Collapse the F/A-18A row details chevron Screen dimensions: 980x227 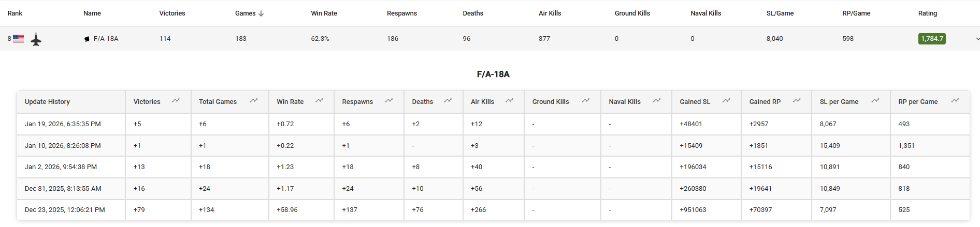pos(977,39)
